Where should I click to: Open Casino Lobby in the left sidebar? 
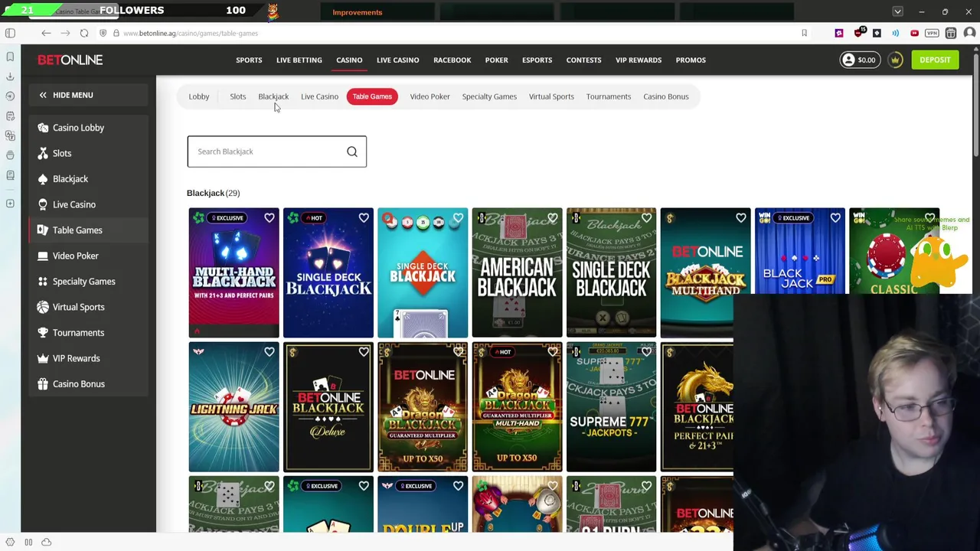[x=89, y=128]
